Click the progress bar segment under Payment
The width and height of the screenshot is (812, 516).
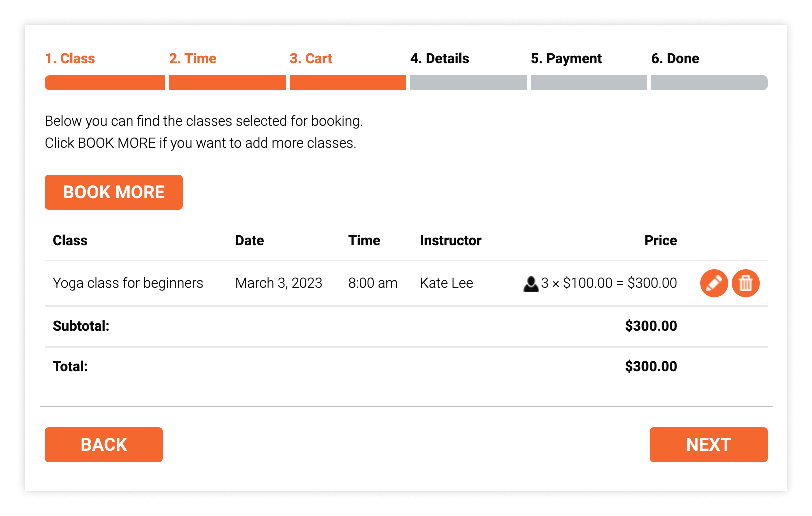tap(589, 83)
